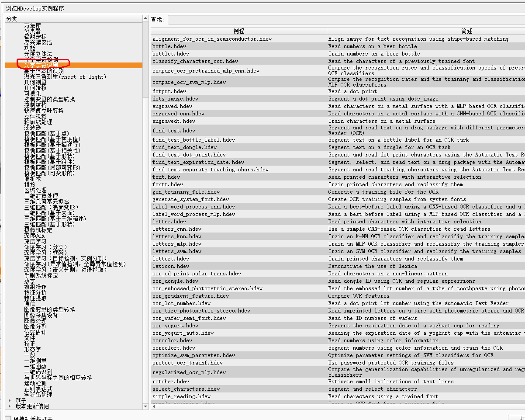
Task: Select the 激光三角测量(sheet of light) category
Action: (x=65, y=77)
